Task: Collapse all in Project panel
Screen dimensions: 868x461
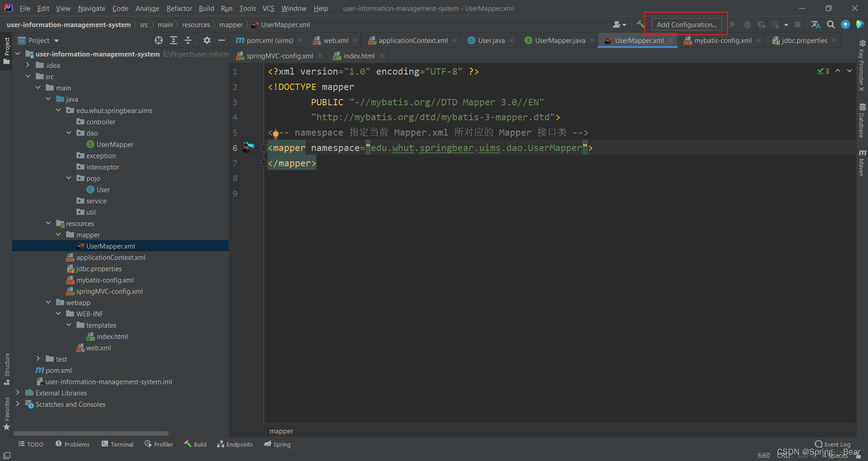Action: click(188, 41)
